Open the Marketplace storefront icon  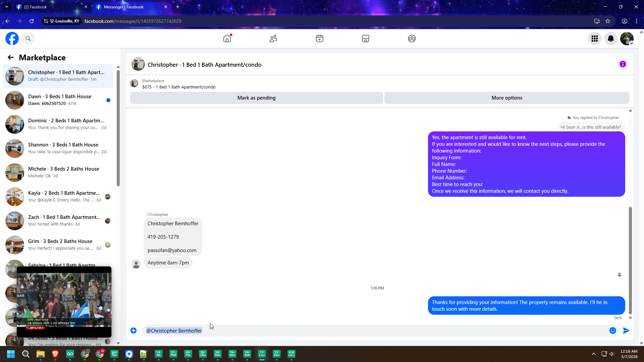coord(366,39)
